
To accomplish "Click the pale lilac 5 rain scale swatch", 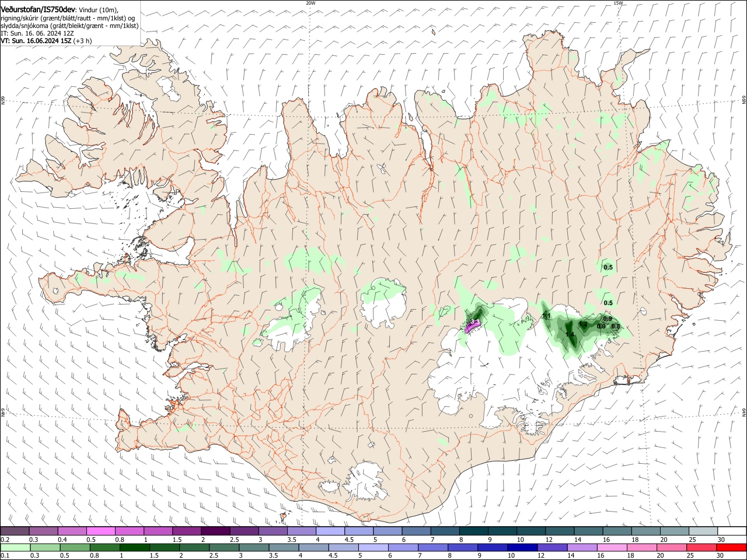I will [x=372, y=547].
